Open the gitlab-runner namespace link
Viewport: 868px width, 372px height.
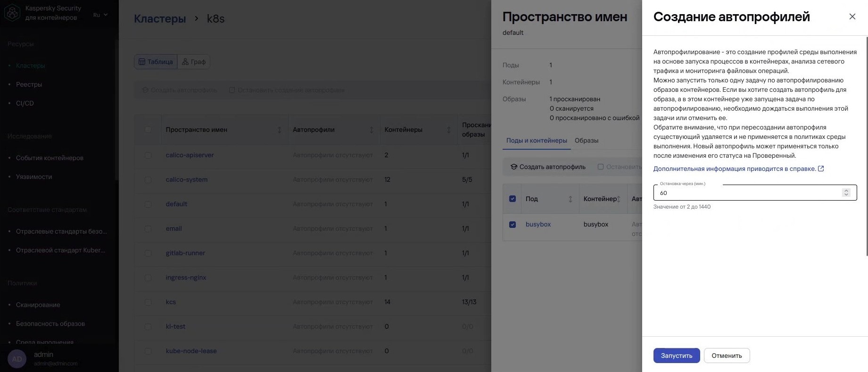pos(185,253)
